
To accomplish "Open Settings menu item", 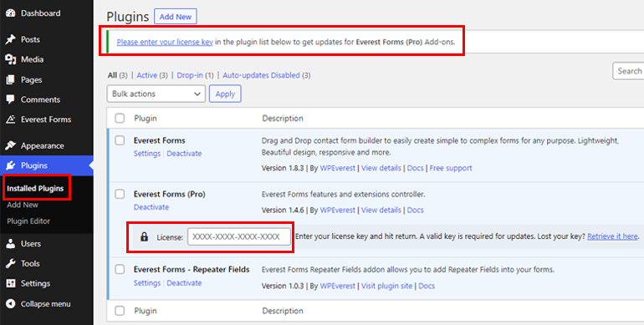I will coord(36,283).
